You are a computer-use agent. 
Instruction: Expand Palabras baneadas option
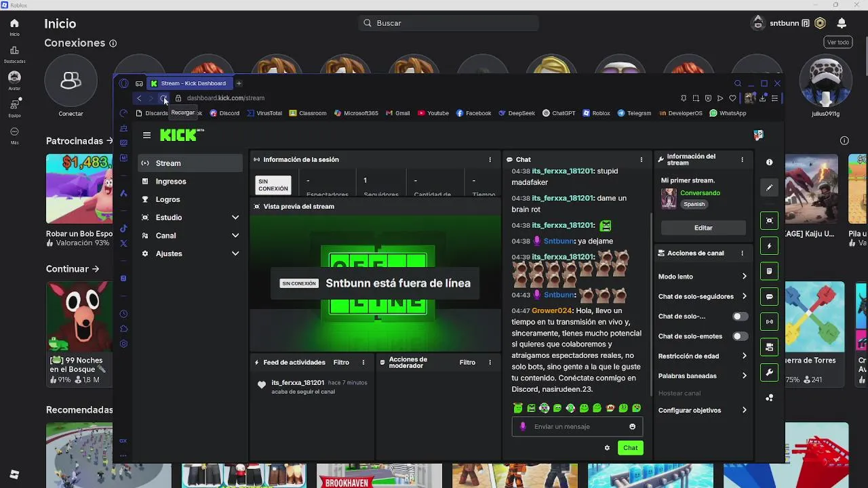(703, 375)
